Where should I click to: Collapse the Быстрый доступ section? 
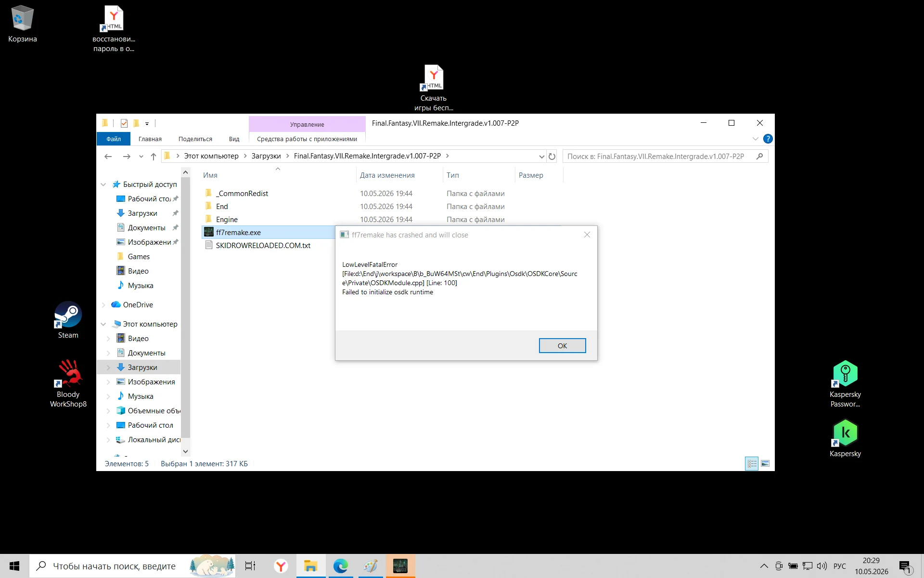coord(103,184)
